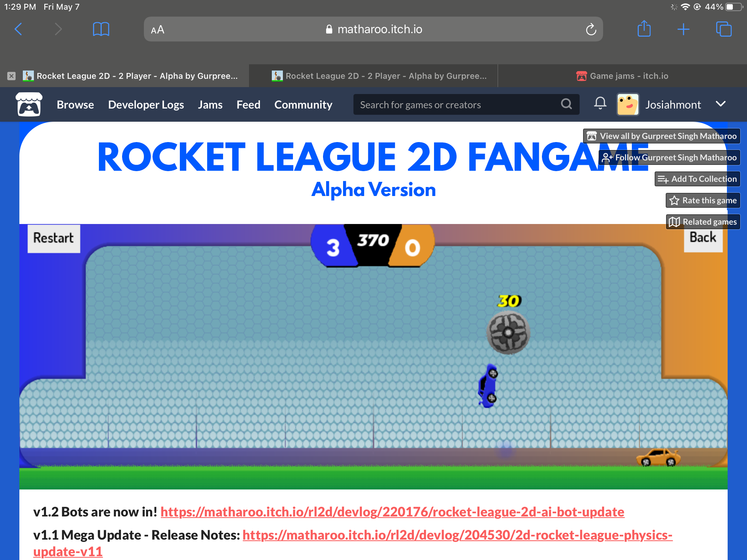Toggle the Rate this game option

point(703,200)
